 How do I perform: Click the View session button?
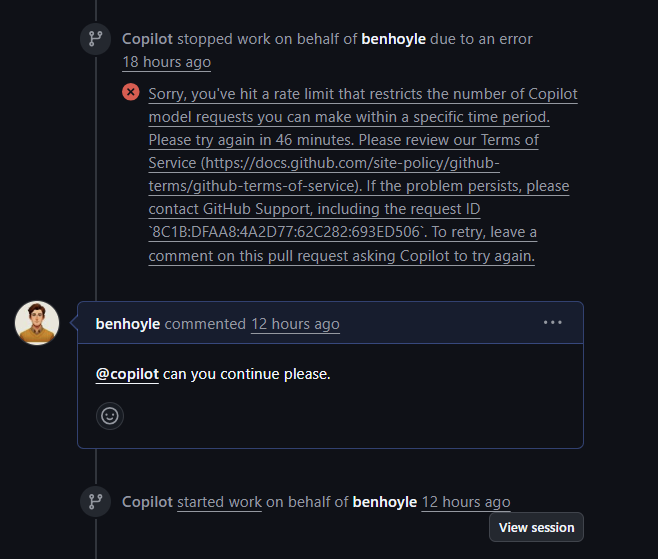tap(536, 527)
